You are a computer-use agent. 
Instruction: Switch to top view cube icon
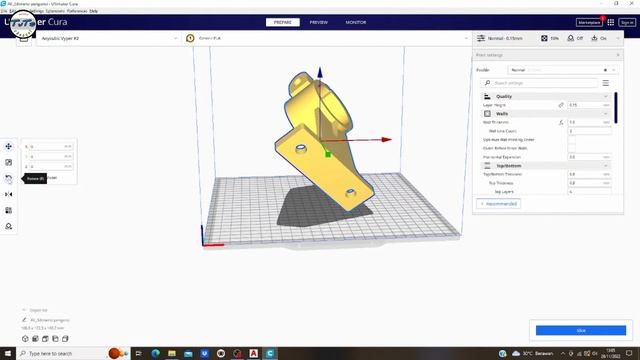click(x=45, y=339)
